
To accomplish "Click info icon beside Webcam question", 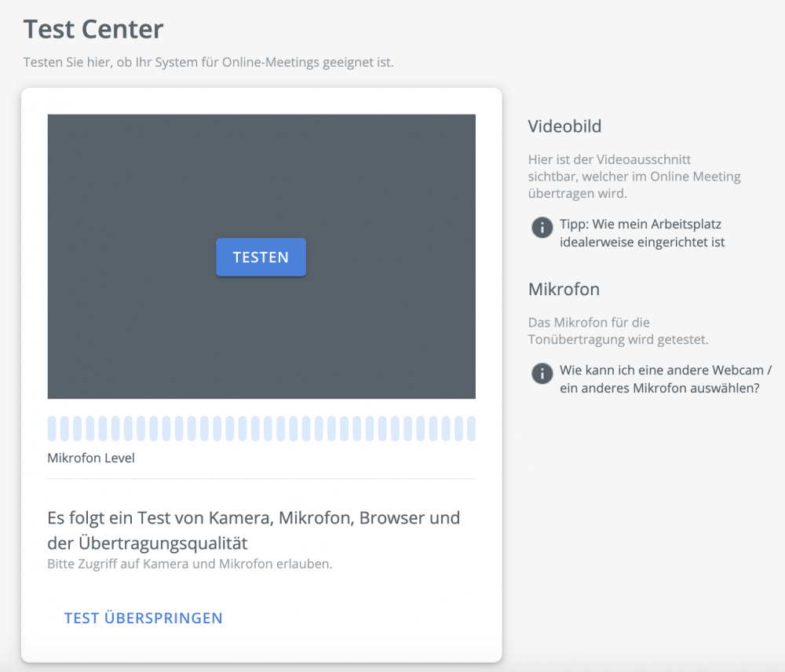I will pyautogui.click(x=542, y=374).
